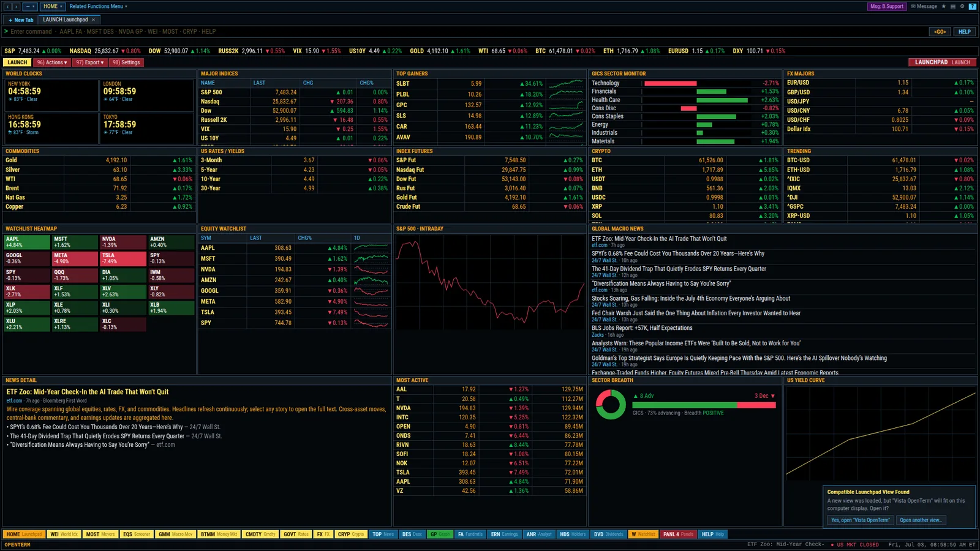The image size is (980, 551).
Task: Select the Gold row in Commodities
Action: [99, 160]
